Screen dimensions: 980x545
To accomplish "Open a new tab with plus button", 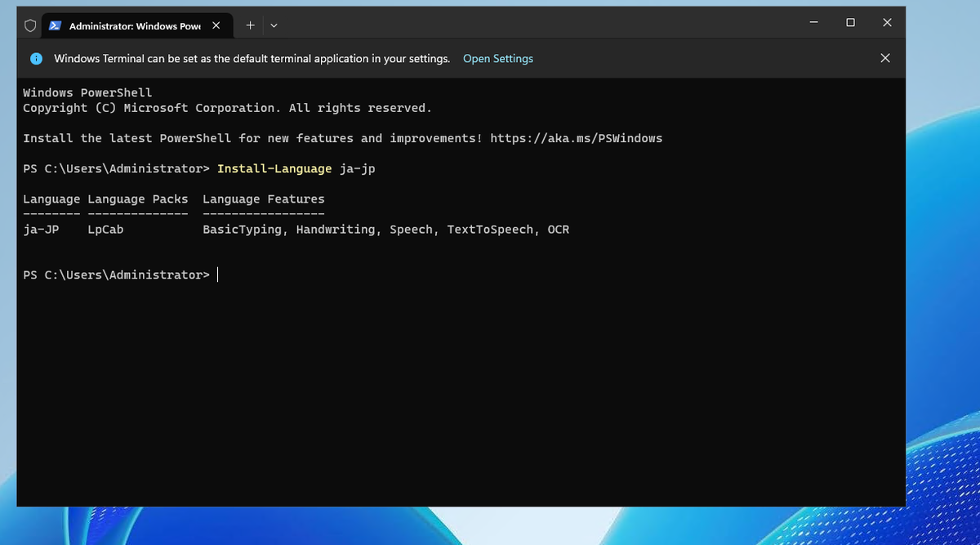I will point(251,25).
